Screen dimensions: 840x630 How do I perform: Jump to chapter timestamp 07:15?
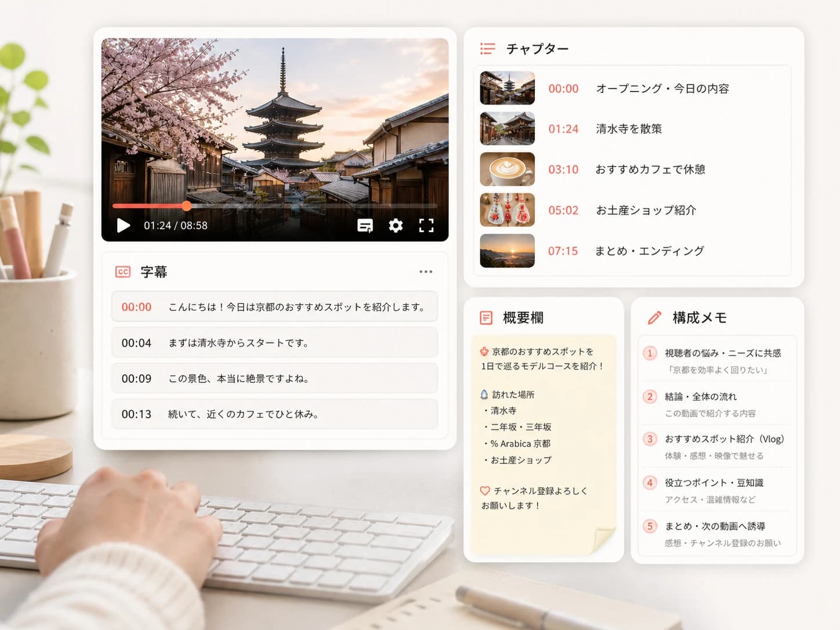coord(563,251)
